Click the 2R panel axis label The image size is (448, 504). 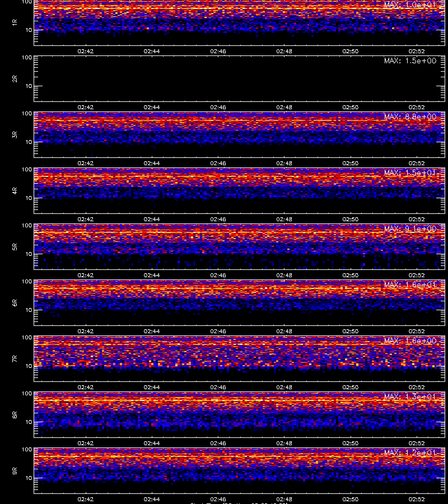click(15, 79)
